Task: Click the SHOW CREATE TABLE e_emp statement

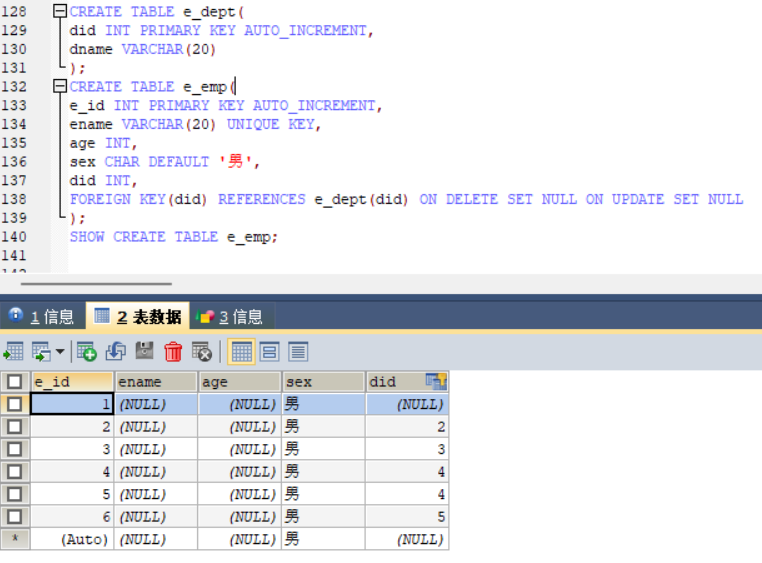Action: point(173,237)
